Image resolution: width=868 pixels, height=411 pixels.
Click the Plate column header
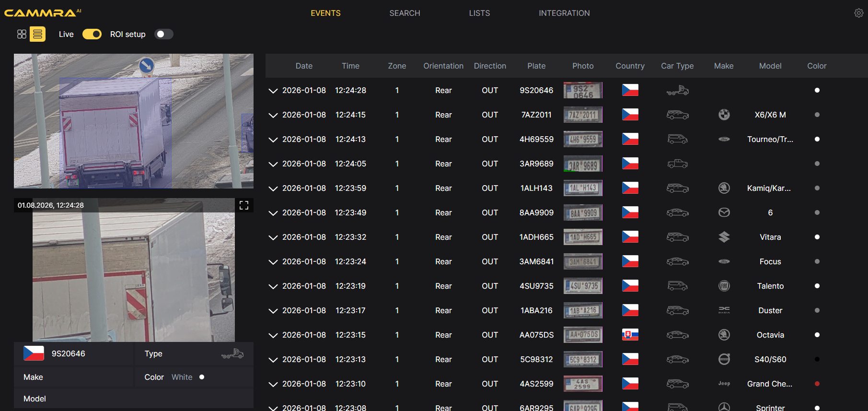[x=536, y=66]
